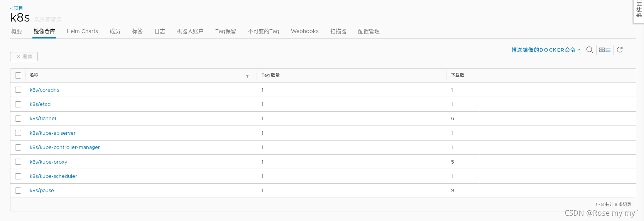Open the 配置管理 tab
The height and width of the screenshot is (221, 644).
[x=369, y=31]
